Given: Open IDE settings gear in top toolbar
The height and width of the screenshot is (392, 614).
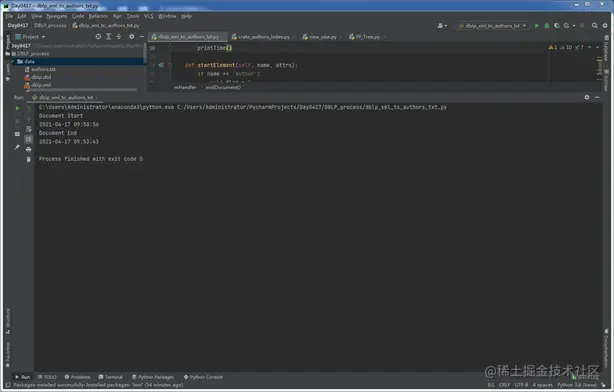Looking at the screenshot, I should (605, 25).
